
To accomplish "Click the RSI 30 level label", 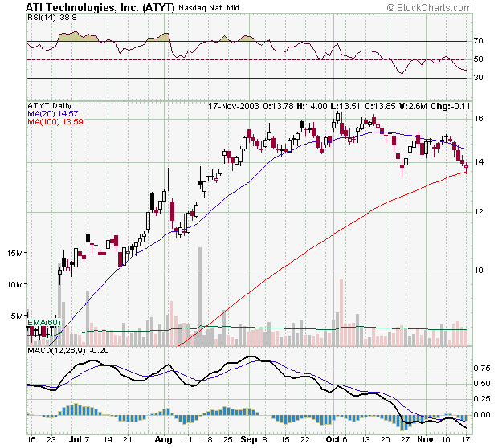I will 478,77.
